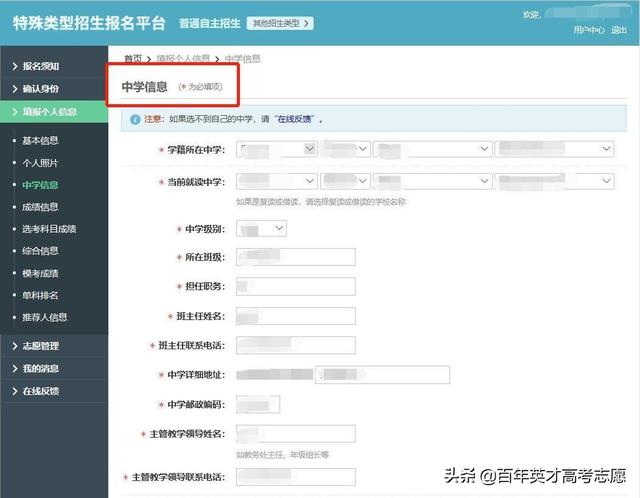Open the school name 当前就读中学 dropdown
The height and width of the screenshot is (498, 640).
(x=554, y=181)
